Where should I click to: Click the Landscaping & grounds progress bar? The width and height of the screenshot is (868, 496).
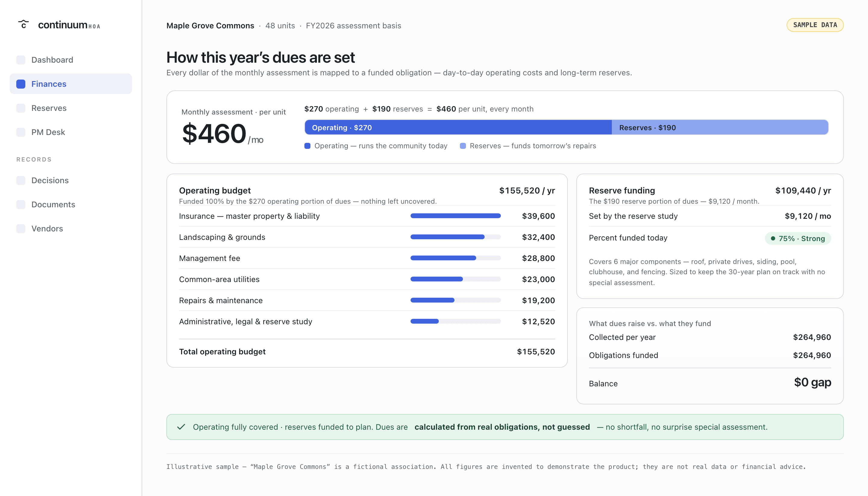coord(455,237)
